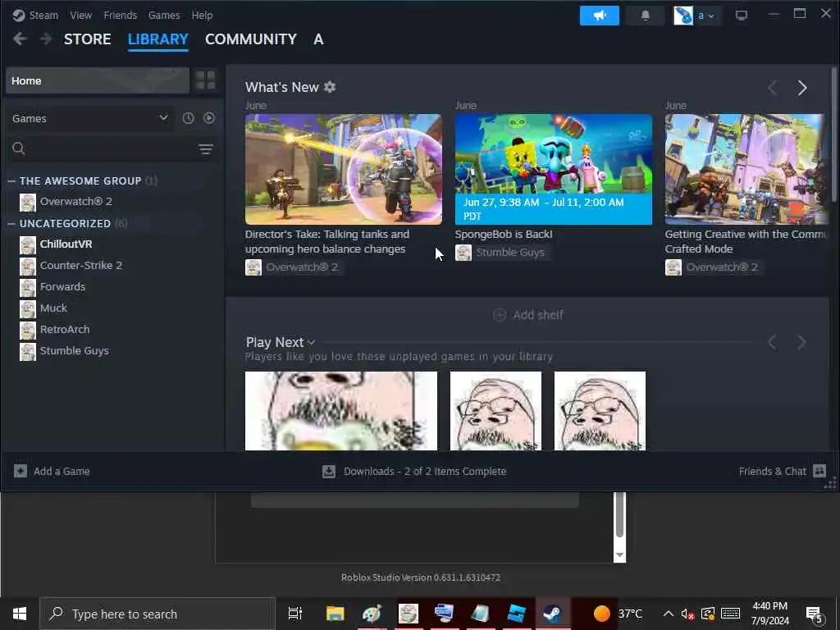
Task: Open Downloads 2 of 2 Items Complete
Action: coord(425,471)
